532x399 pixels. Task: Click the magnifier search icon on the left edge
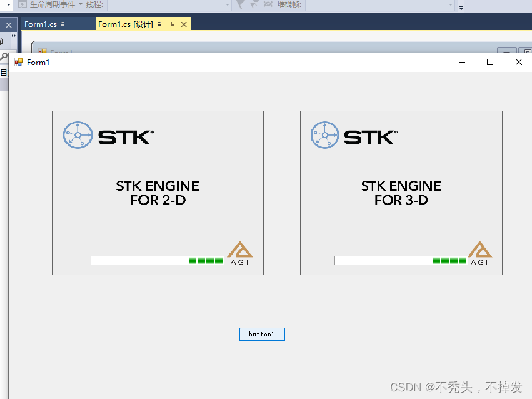[x=4, y=55]
